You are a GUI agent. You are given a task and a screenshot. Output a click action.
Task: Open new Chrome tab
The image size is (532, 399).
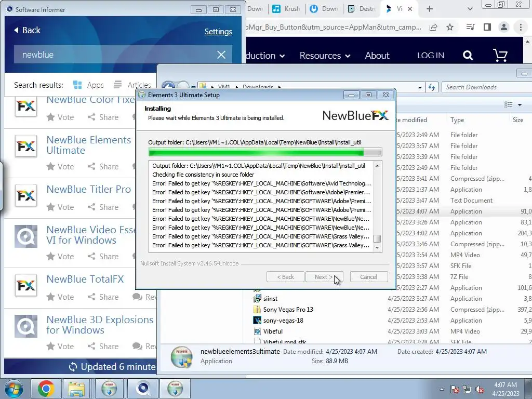(430, 9)
